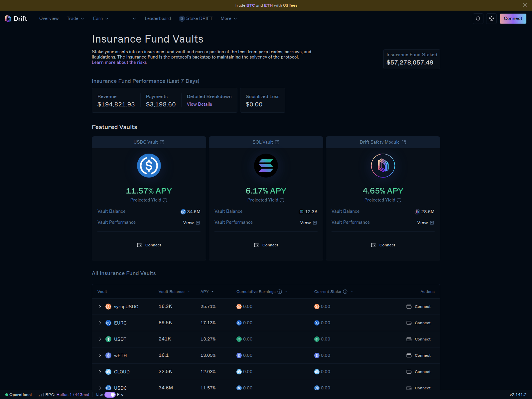The width and height of the screenshot is (532, 399).
Task: Click the gradient Connect wallet button
Action: pyautogui.click(x=513, y=19)
